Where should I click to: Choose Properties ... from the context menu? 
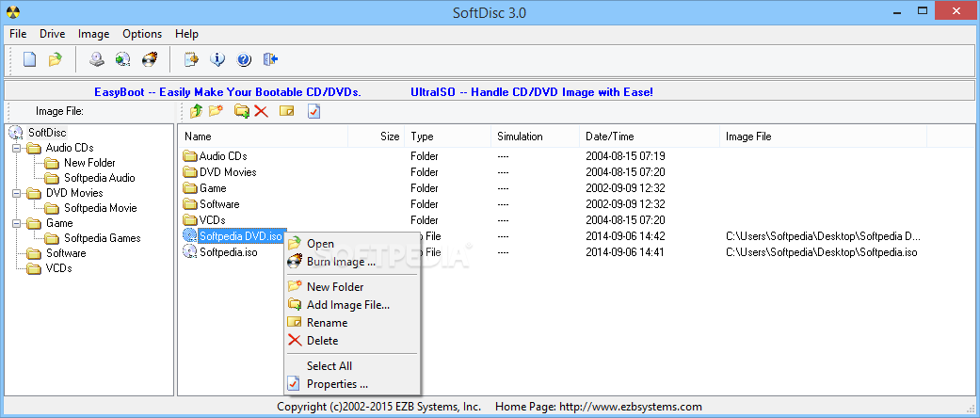(x=352, y=383)
